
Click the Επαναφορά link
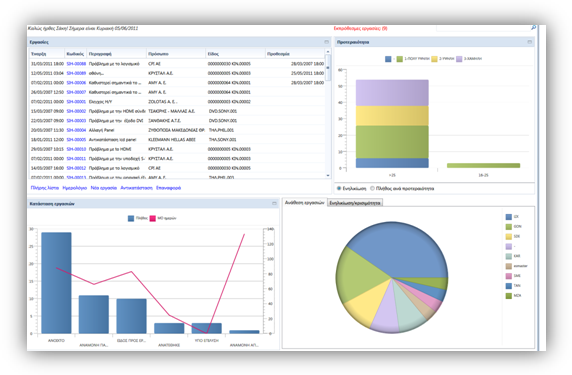pos(169,188)
